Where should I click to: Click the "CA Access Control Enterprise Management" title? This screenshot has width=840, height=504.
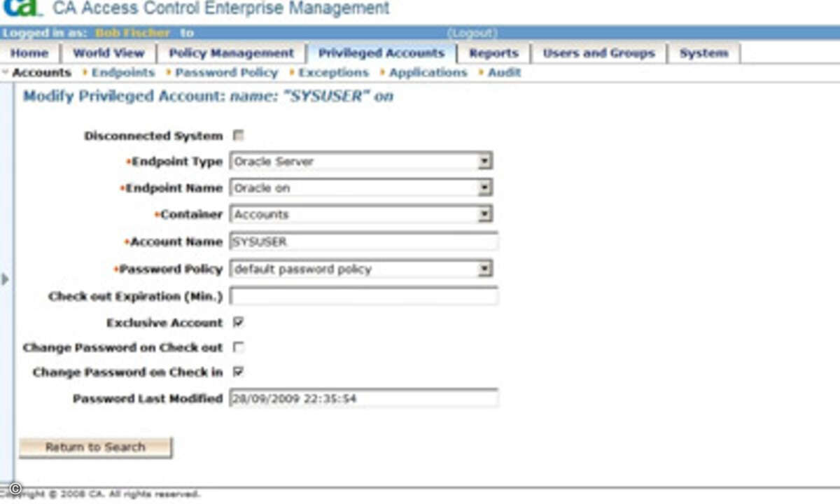tap(221, 8)
